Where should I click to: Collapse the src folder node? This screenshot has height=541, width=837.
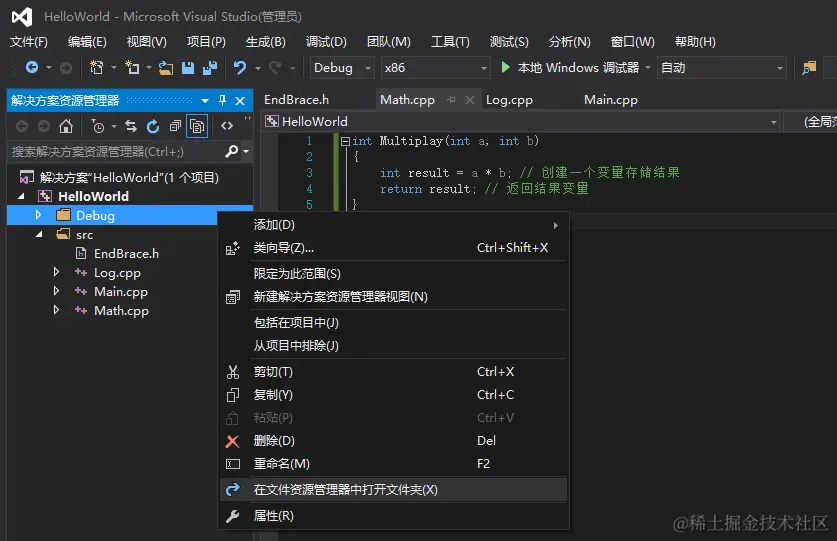click(x=39, y=234)
